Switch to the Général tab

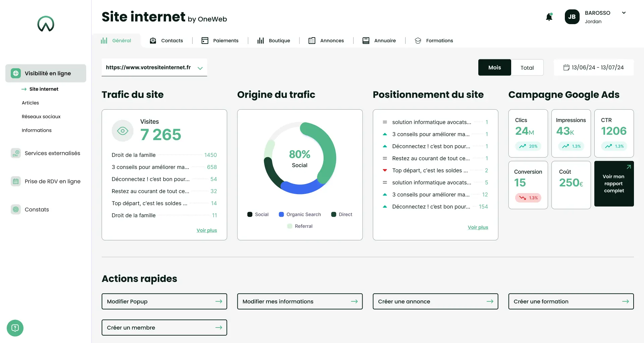pos(116,40)
